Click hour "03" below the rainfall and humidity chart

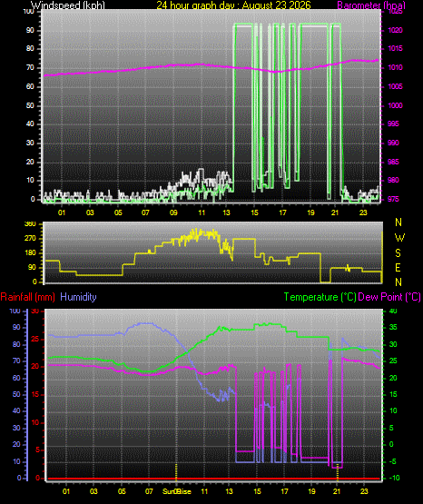click(93, 491)
